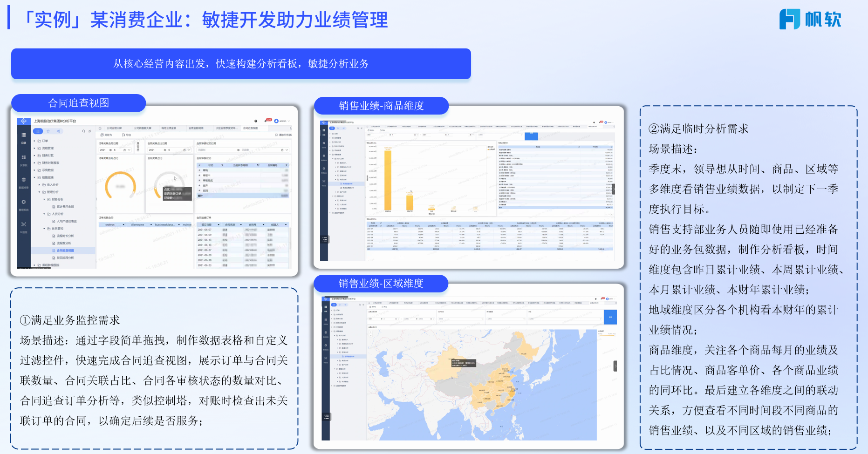This screenshot has width=868, height=454.
Task: Click the 销售业绩-商品维度 blue label button
Action: click(x=381, y=106)
